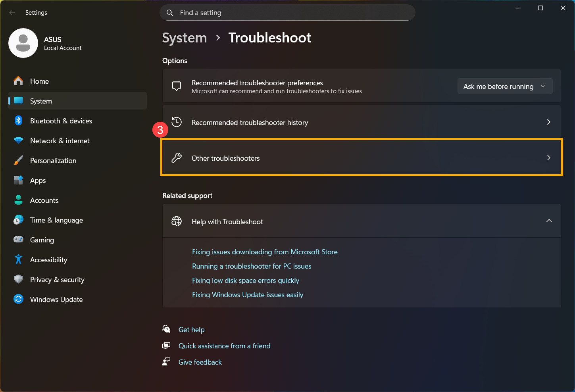Open Time & language settings
The image size is (575, 392).
click(x=77, y=220)
